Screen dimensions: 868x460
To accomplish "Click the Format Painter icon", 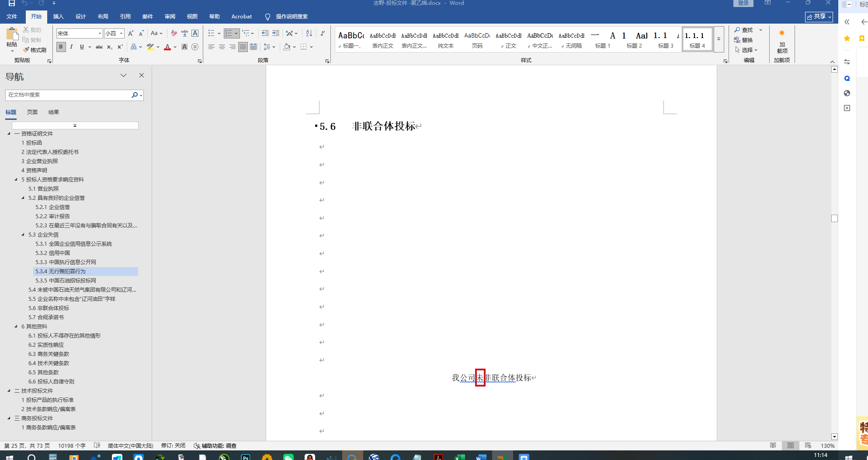I will [35, 50].
